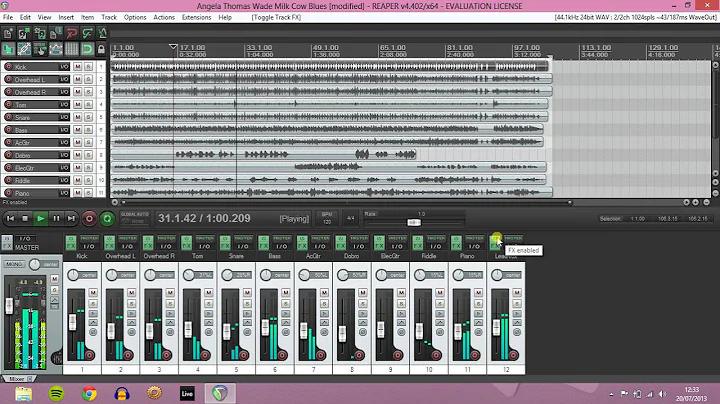Click the Mixer dock tab

point(18,379)
